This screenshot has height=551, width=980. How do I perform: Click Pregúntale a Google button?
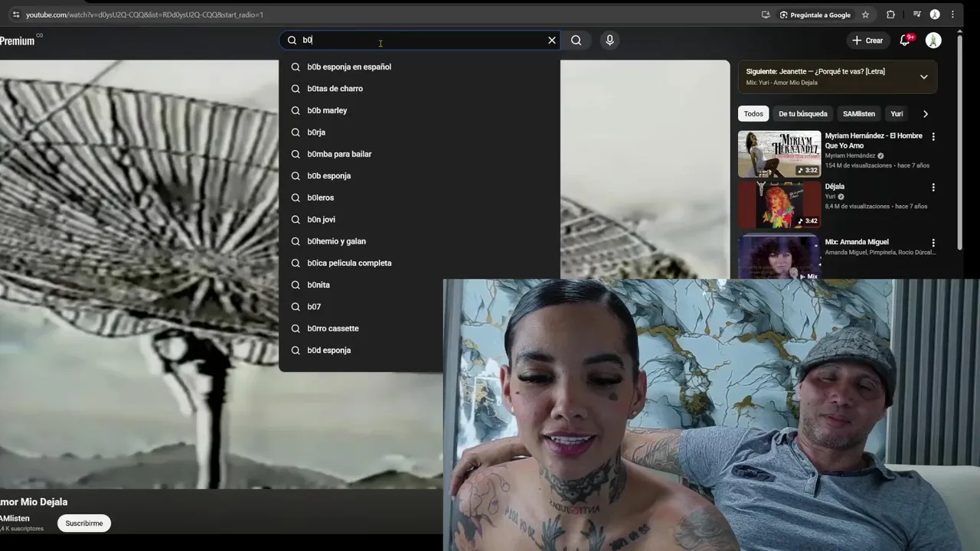click(815, 15)
